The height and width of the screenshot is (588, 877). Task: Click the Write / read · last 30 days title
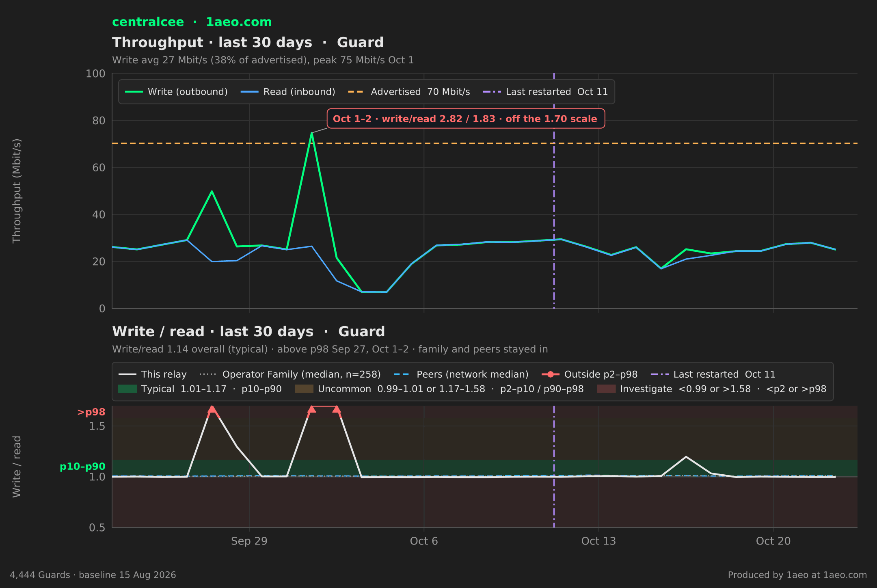pos(248,332)
